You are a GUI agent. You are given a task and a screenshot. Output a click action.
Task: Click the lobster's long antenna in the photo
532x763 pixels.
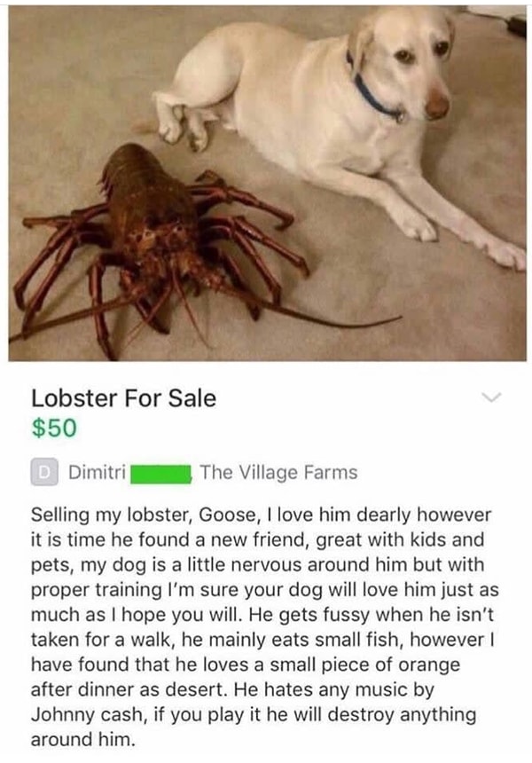311,313
